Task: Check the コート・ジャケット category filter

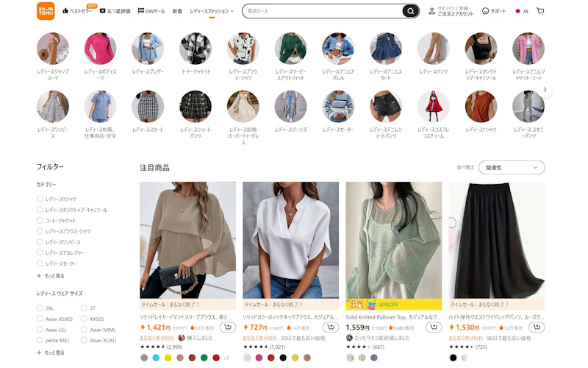Action: (x=40, y=220)
